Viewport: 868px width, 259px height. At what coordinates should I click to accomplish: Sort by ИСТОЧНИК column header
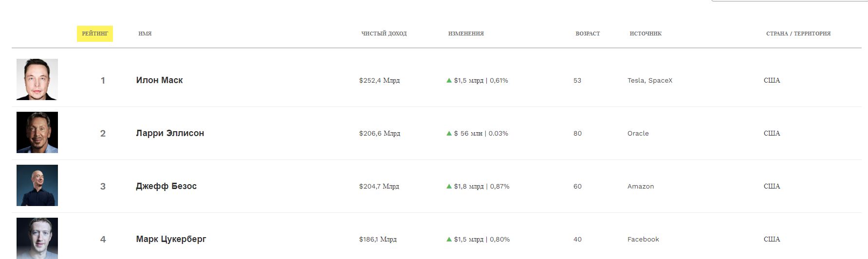[x=646, y=34]
